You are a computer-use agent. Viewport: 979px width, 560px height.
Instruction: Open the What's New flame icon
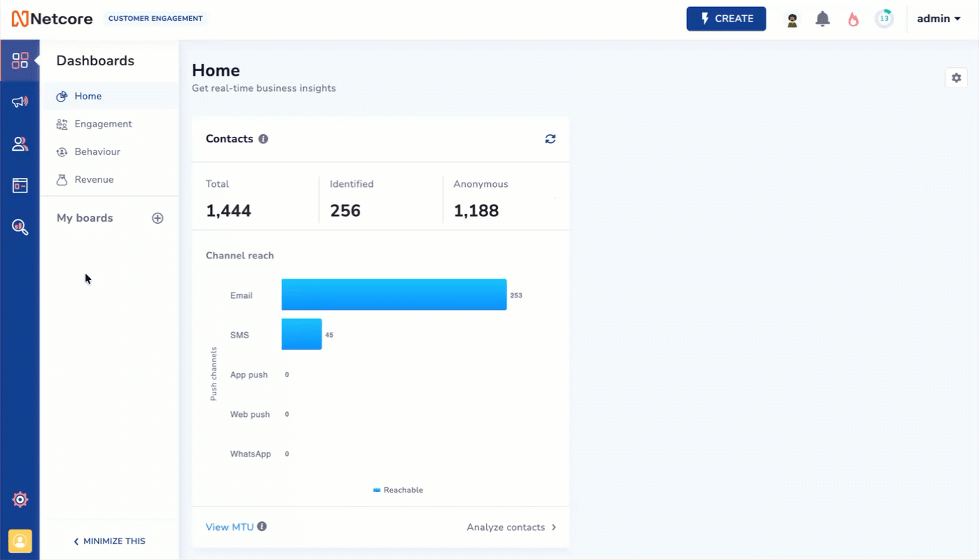pyautogui.click(x=853, y=19)
